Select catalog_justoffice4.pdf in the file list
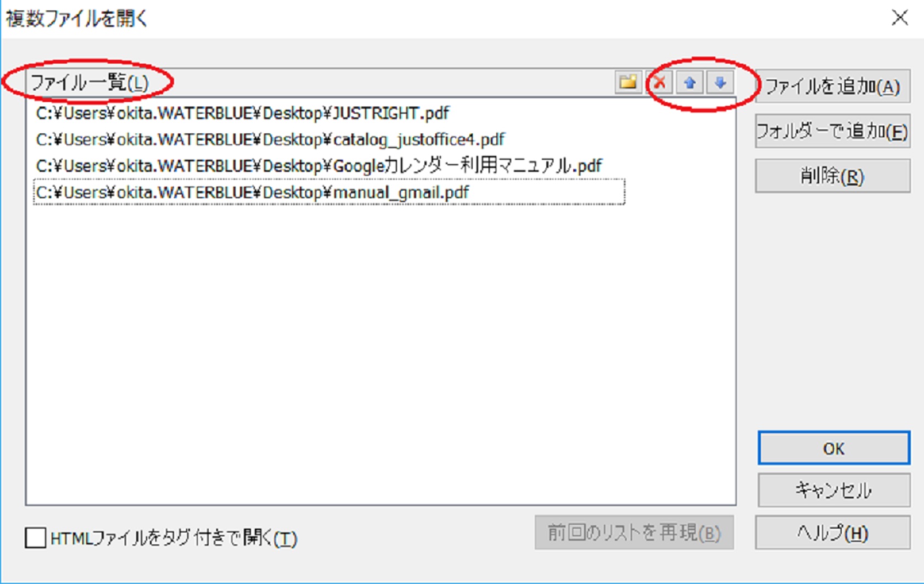Viewport: 924px width, 584px height. pos(270,139)
